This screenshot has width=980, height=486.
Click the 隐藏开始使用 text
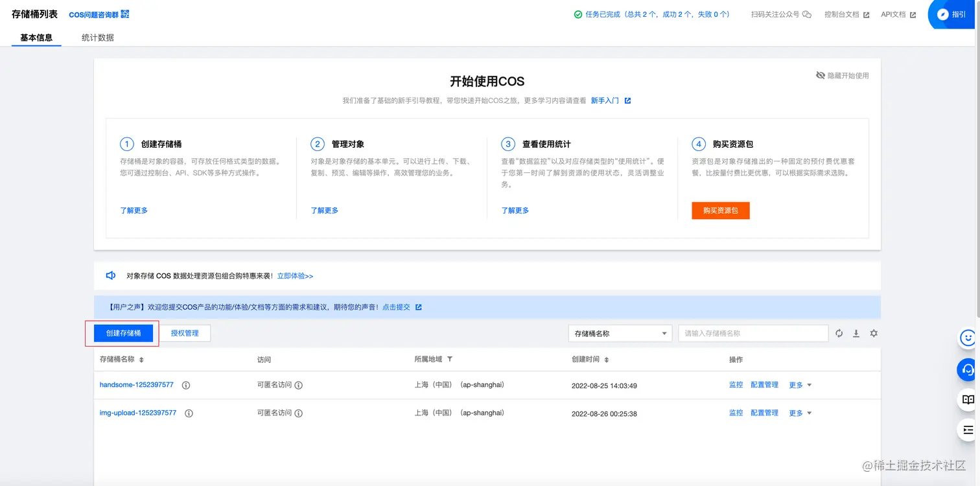tap(848, 75)
